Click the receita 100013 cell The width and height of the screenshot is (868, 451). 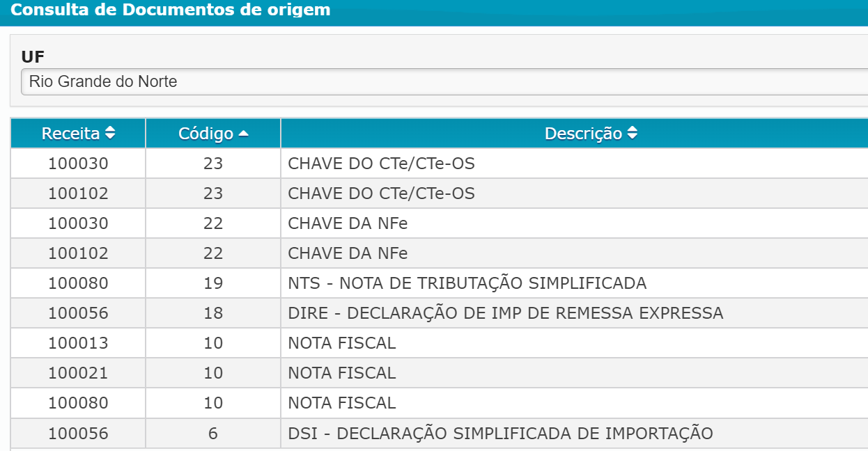(x=78, y=343)
